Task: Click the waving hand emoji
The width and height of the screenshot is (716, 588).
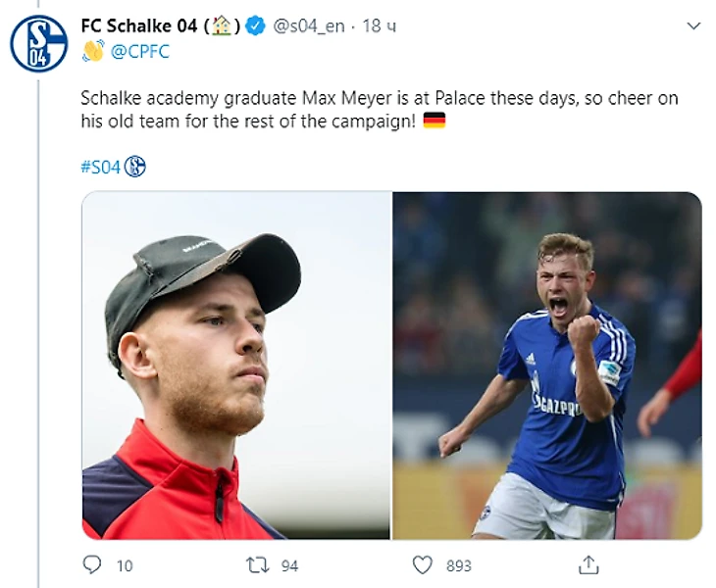Action: point(93,51)
